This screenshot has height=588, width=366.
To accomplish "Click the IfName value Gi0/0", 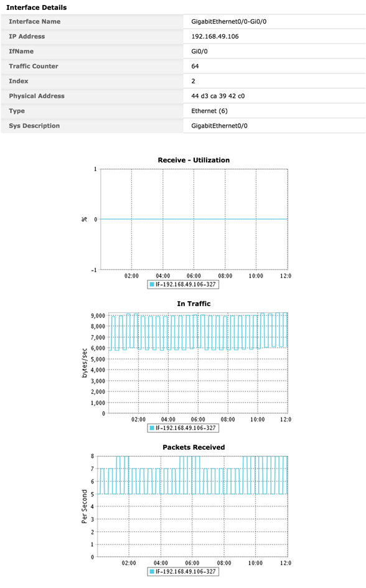I will (x=200, y=52).
